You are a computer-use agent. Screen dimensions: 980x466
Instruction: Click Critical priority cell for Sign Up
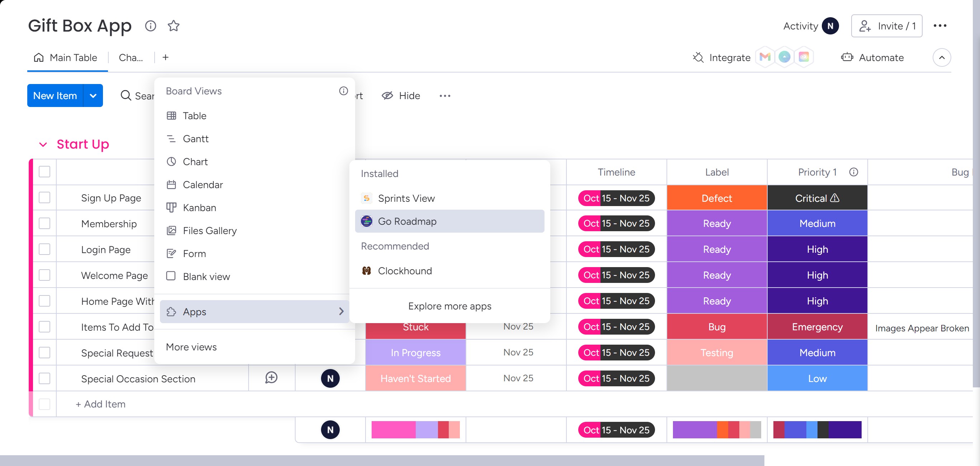click(x=817, y=198)
